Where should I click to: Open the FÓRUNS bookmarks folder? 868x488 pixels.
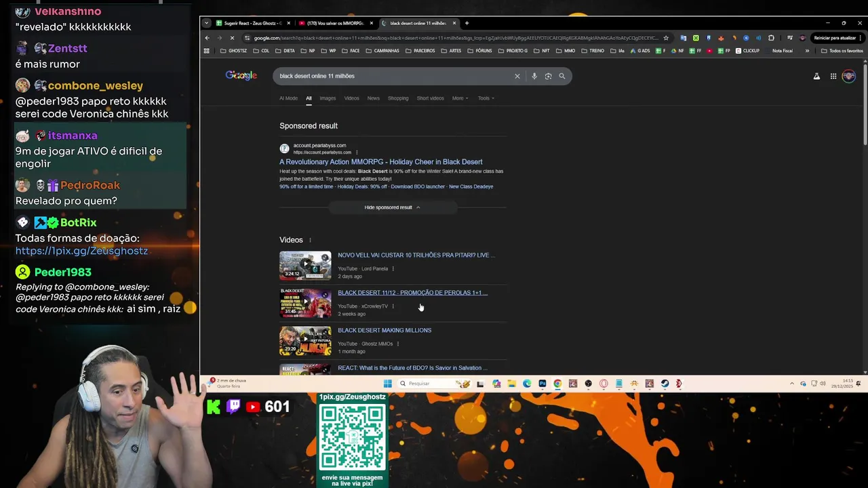479,51
